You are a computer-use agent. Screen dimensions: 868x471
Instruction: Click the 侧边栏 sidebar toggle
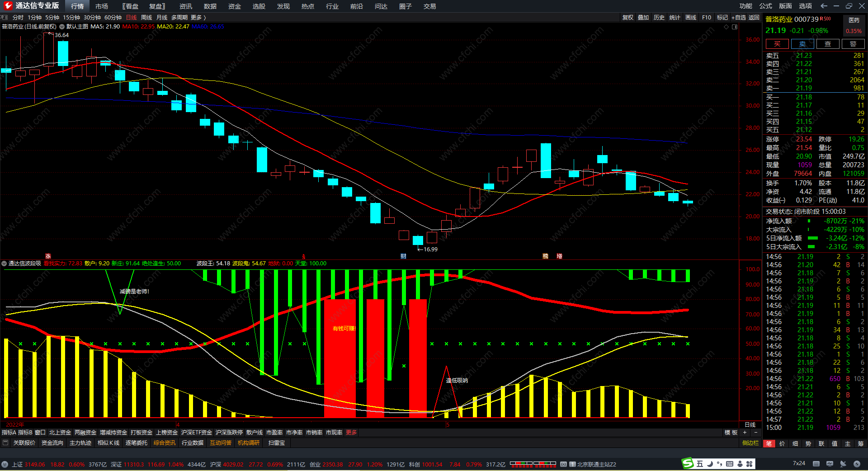click(x=750, y=443)
